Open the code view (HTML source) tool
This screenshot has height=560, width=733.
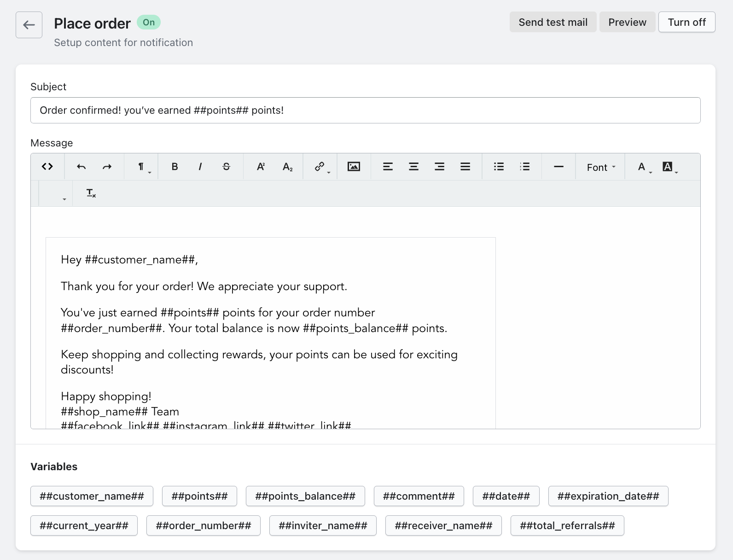pyautogui.click(x=47, y=167)
